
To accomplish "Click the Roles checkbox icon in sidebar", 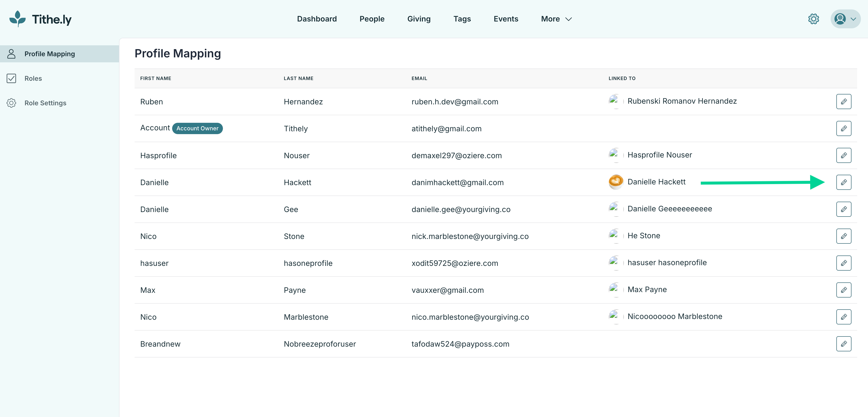I will [x=12, y=78].
